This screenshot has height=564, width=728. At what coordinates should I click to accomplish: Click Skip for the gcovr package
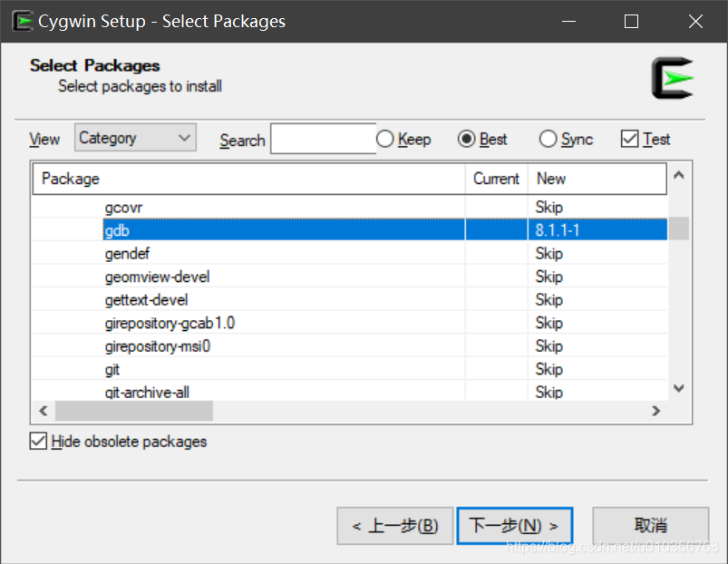tap(548, 207)
